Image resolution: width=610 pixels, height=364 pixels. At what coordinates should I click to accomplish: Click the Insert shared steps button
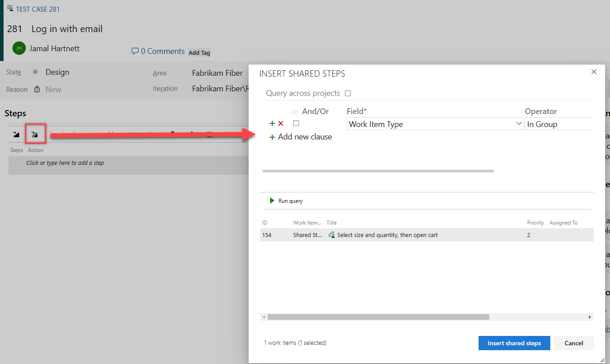coord(514,343)
